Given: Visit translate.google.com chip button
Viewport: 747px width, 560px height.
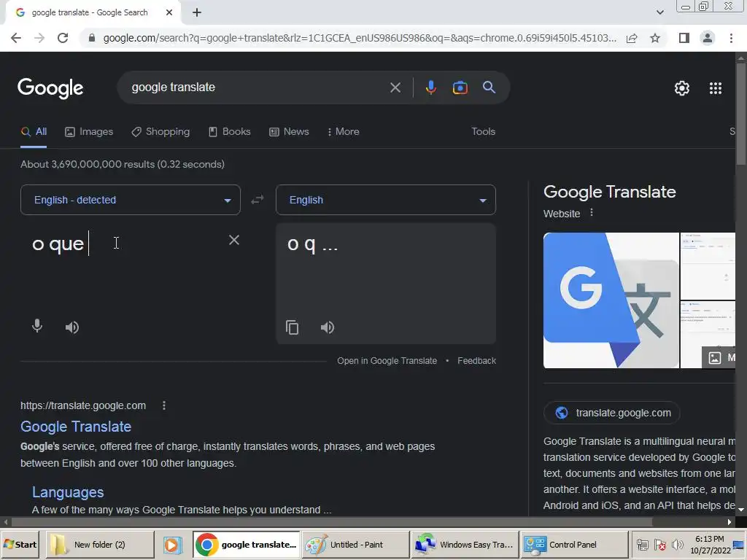Looking at the screenshot, I should 612,413.
